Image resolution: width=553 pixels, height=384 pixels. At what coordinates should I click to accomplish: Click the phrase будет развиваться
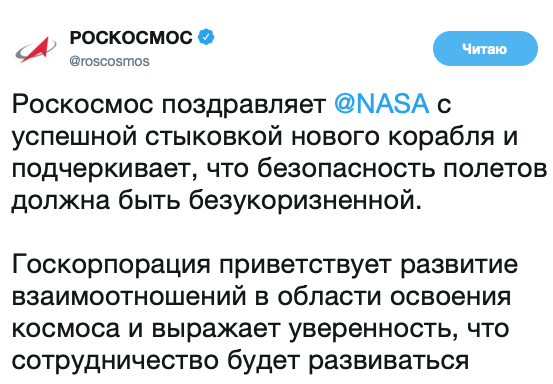(348, 362)
